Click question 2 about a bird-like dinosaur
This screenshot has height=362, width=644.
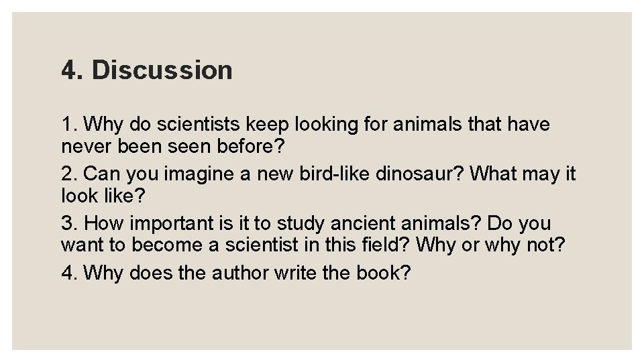tap(318, 174)
